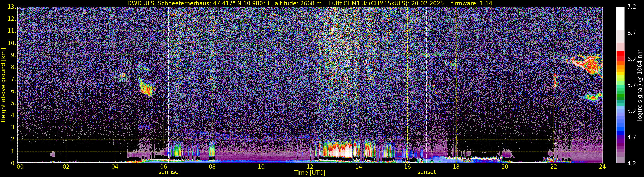Click the time tick label '16'
The height and width of the screenshot is (177, 644).
(x=407, y=167)
